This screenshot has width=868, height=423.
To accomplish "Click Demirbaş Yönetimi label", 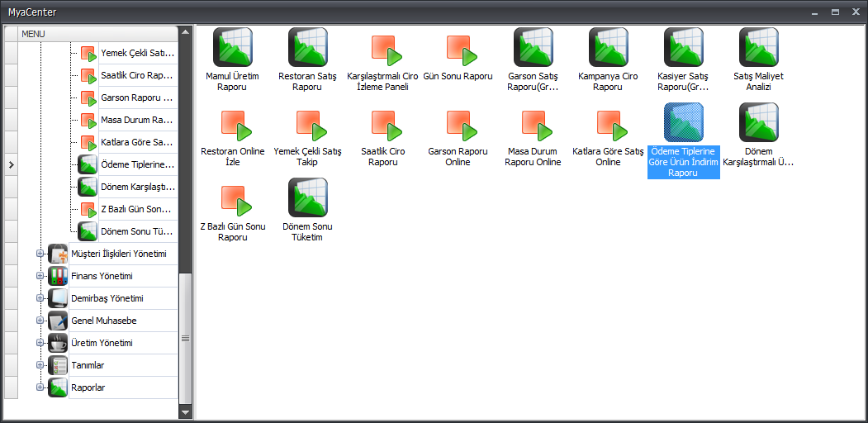I will coord(107,298).
